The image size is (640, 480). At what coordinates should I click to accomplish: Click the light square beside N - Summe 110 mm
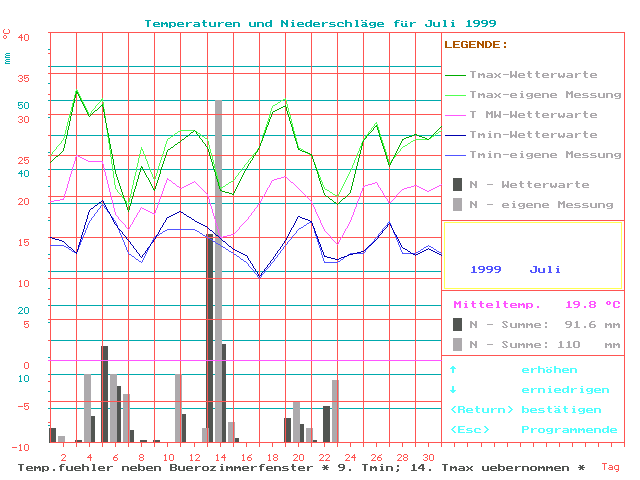pos(458,344)
